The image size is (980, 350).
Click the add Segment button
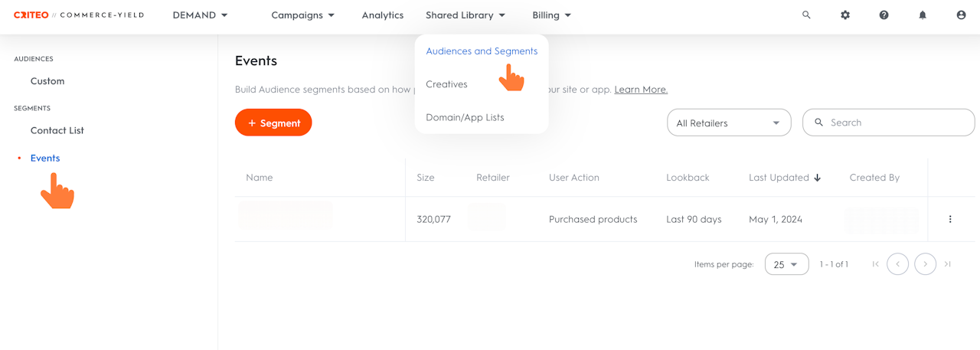coord(273,123)
